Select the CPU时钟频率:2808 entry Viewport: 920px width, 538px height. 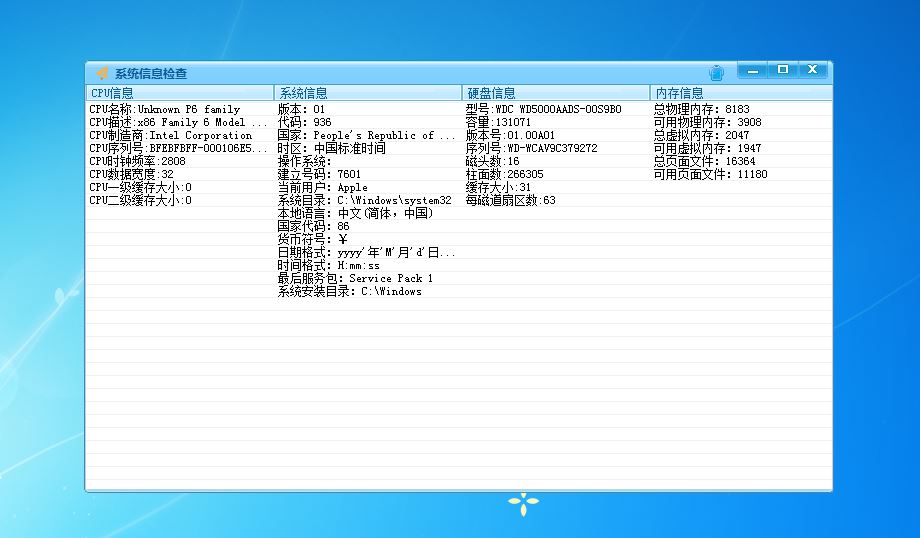(x=137, y=161)
